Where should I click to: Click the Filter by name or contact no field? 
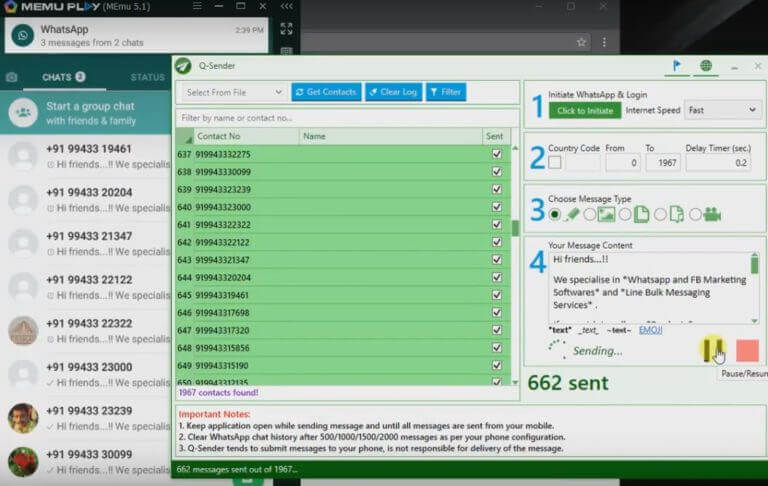click(x=347, y=118)
